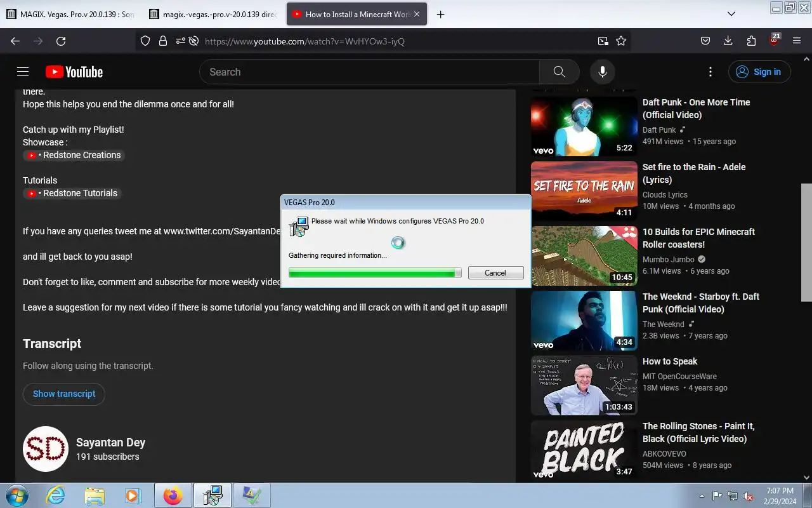Open The Weeknd Starboy video thumbnail
Viewport: 812px width, 508px height.
tap(584, 321)
